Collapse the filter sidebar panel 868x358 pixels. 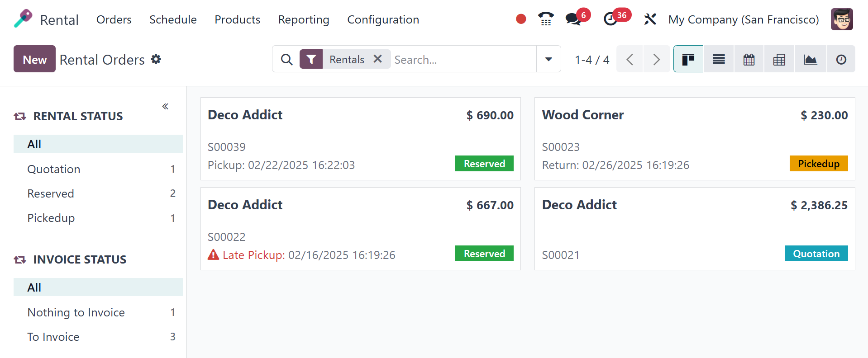click(165, 106)
